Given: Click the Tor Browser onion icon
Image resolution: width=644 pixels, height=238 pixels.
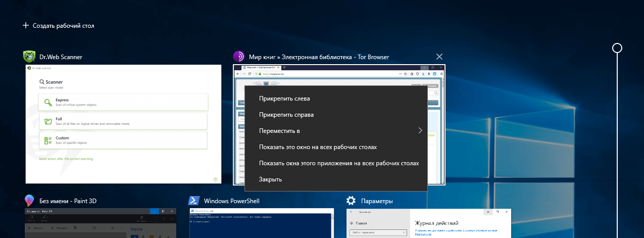Looking at the screenshot, I should pos(238,57).
